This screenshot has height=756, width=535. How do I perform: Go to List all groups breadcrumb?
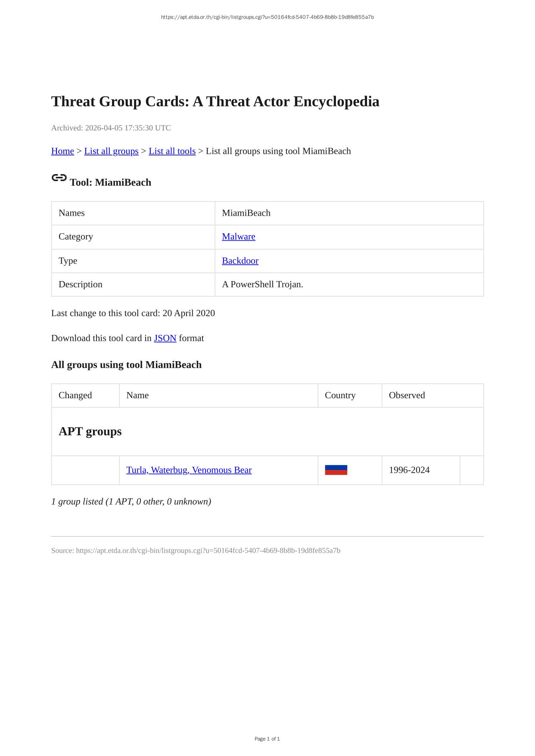[x=111, y=151]
